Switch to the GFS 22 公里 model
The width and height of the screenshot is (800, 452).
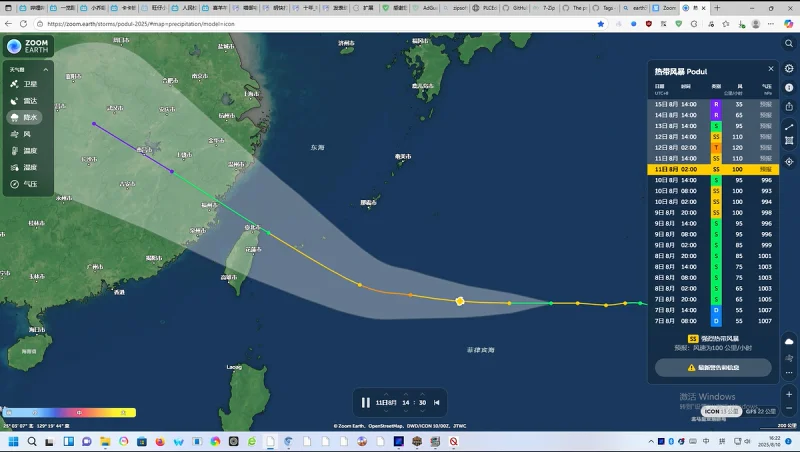[760, 411]
